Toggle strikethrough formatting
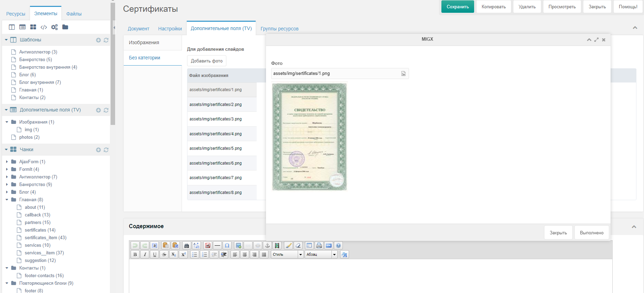Viewport: 644px width, 293px height. click(164, 254)
